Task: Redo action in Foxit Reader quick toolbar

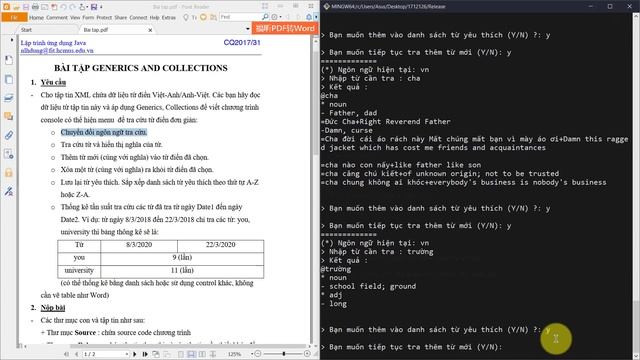Action: tap(72, 7)
